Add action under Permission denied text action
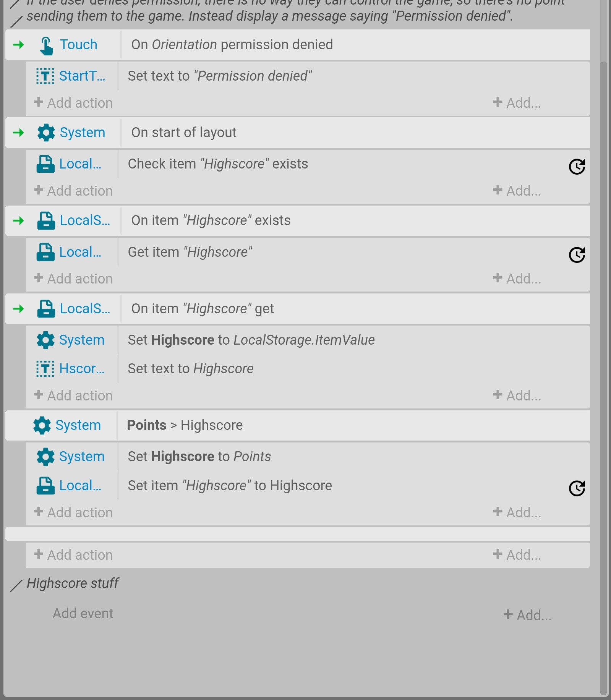 [x=73, y=103]
